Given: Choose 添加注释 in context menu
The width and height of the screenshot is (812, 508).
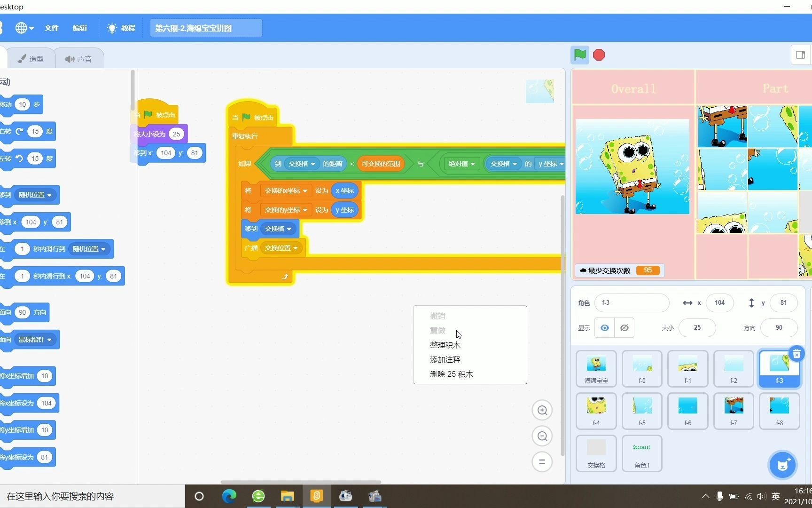Looking at the screenshot, I should tap(445, 359).
